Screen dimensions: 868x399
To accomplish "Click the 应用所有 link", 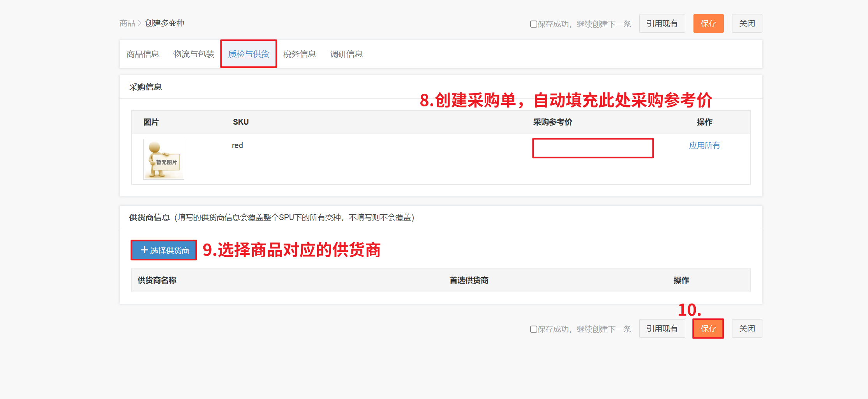I will tap(704, 146).
